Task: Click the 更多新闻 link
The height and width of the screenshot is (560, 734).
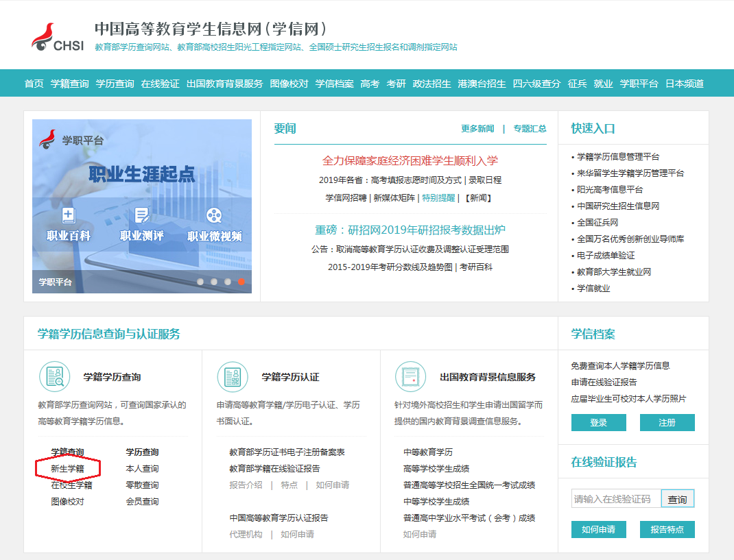Action: click(x=477, y=129)
